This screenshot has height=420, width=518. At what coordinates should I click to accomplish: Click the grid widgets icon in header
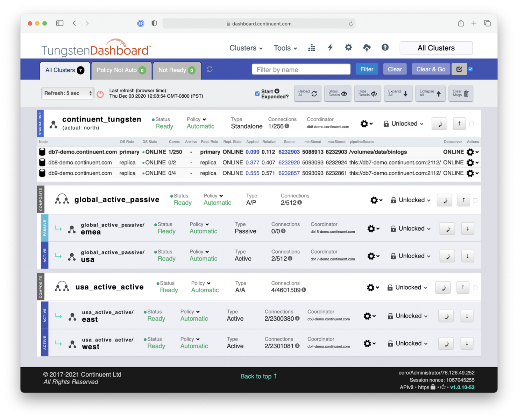312,48
